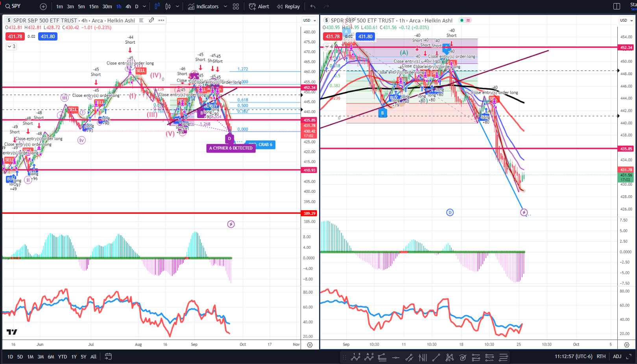Image resolution: width=637 pixels, height=364 pixels.
Task: Select the Fib retracement tool
Action: 382,357
